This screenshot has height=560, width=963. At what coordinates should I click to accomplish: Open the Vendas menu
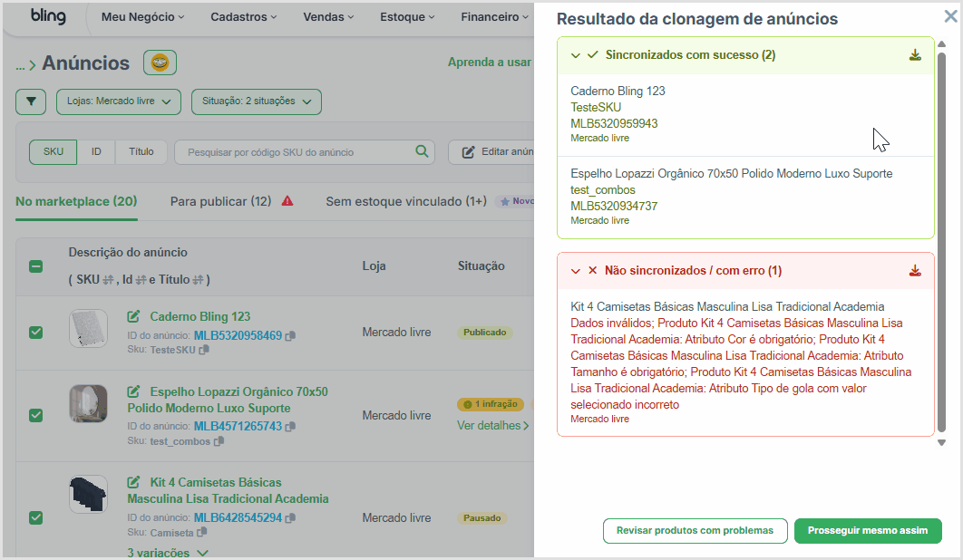(x=328, y=17)
